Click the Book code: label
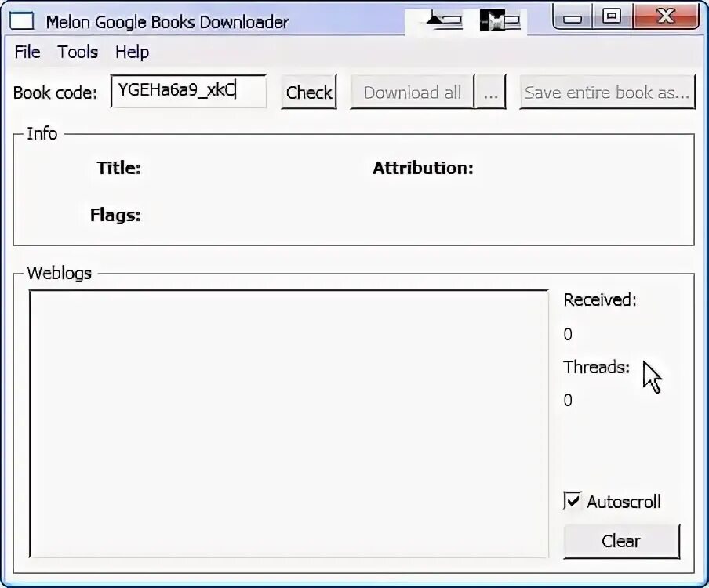709x588 pixels. (x=55, y=93)
